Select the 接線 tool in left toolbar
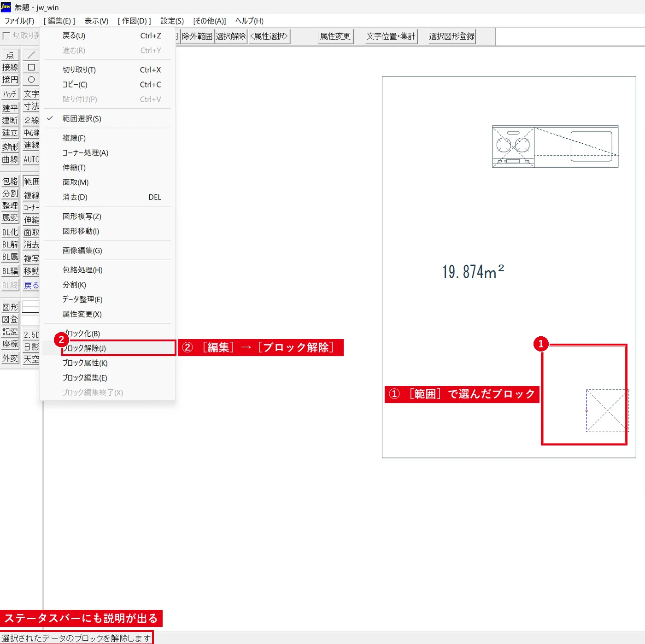The width and height of the screenshot is (645, 644). pos(10,67)
